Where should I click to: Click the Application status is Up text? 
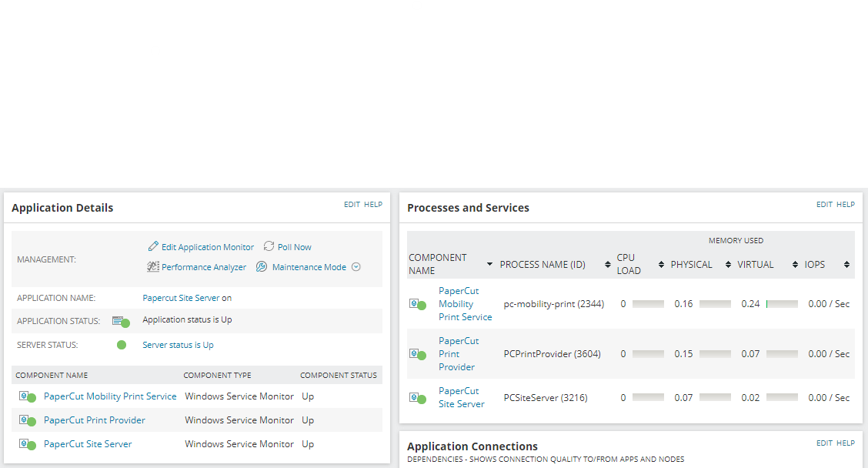tap(187, 319)
